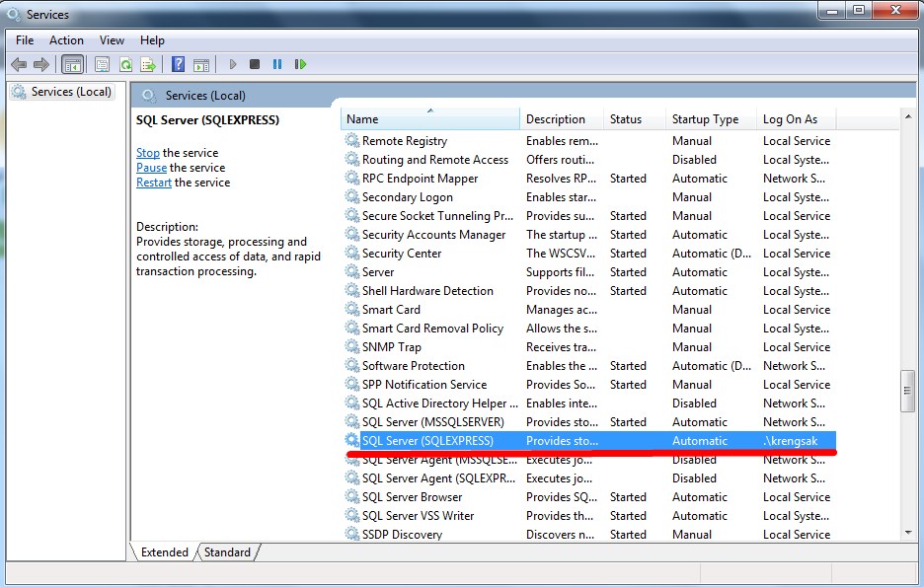Click gear icon of Software Protection row
The width and height of the screenshot is (924, 587).
click(351, 365)
